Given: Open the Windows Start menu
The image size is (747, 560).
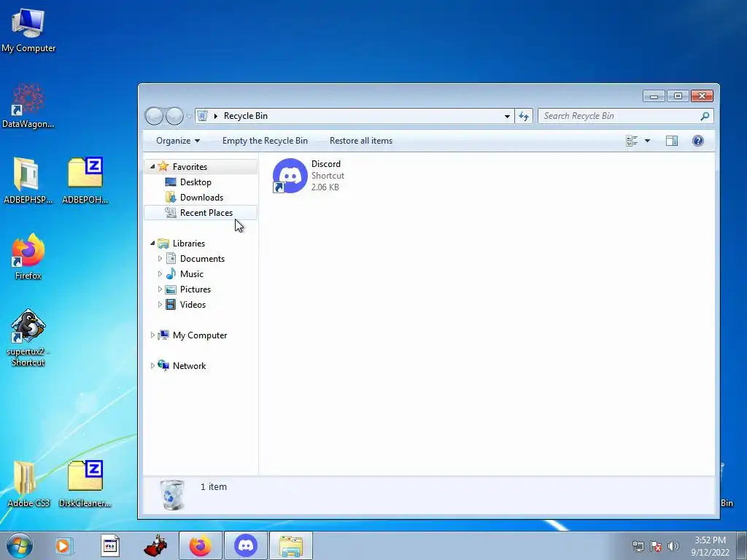Looking at the screenshot, I should 20,545.
